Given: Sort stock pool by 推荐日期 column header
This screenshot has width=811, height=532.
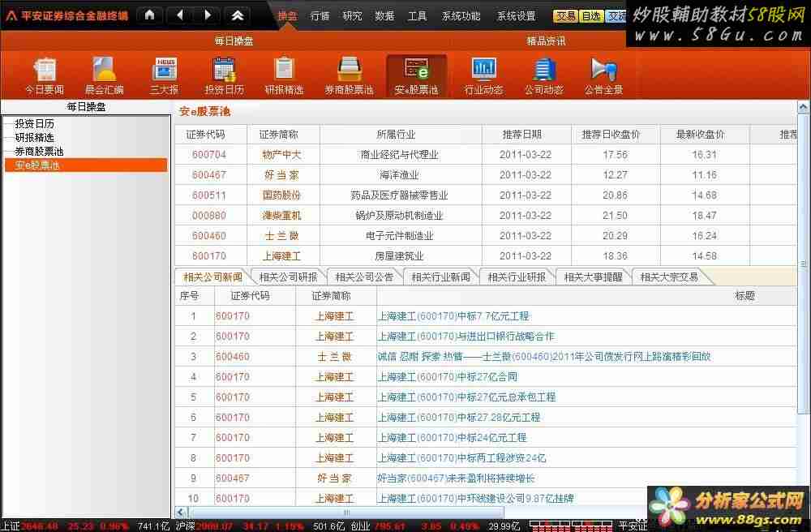Looking at the screenshot, I should click(x=521, y=135).
